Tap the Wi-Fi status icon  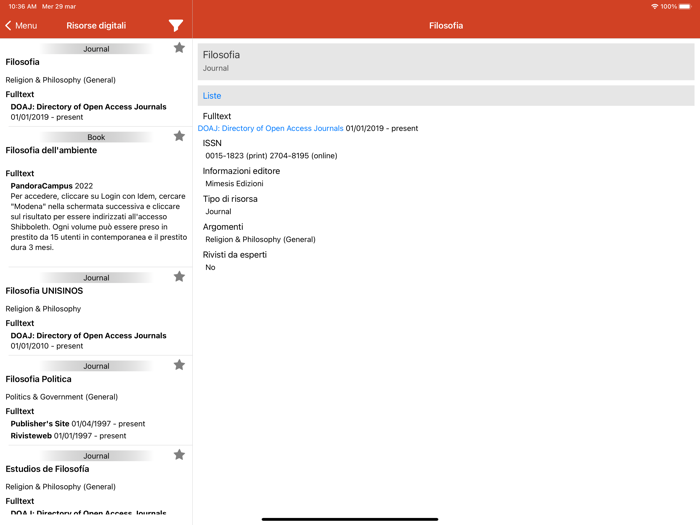(x=654, y=6)
